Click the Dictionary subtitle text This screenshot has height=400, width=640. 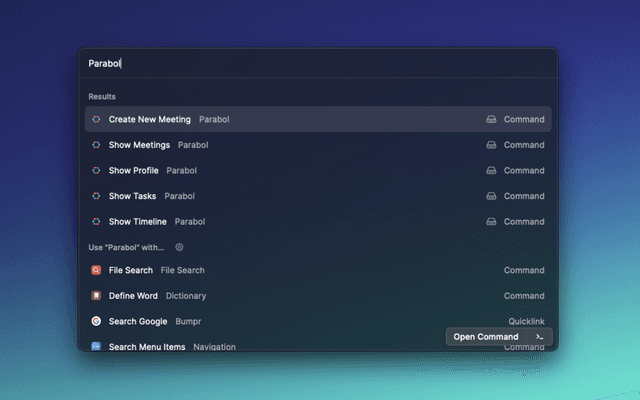[186, 296]
